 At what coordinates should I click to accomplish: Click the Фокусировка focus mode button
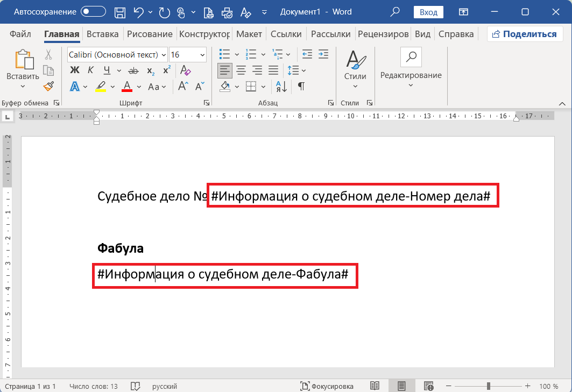[x=328, y=386]
